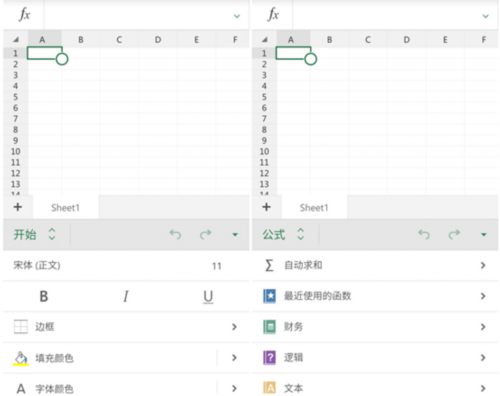This screenshot has height=396, width=500.
Task: Expand 逻辑 functions chevron
Action: pyautogui.click(x=483, y=358)
